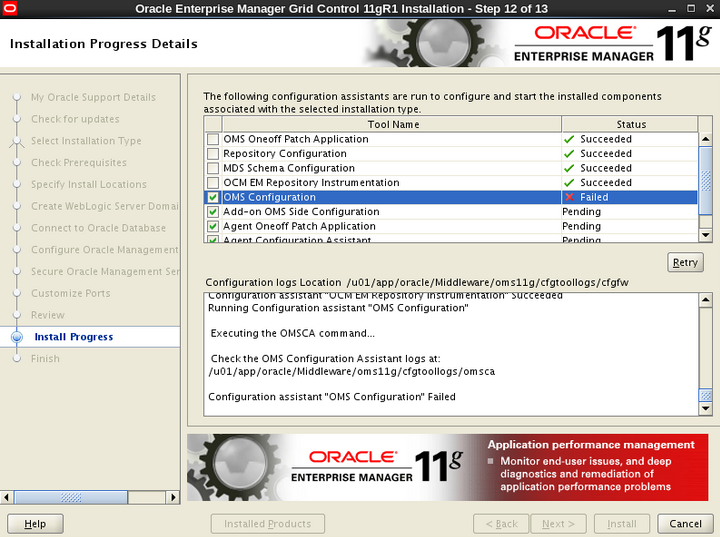Click the sidebar horizontal scrollbar thumb

[71, 497]
